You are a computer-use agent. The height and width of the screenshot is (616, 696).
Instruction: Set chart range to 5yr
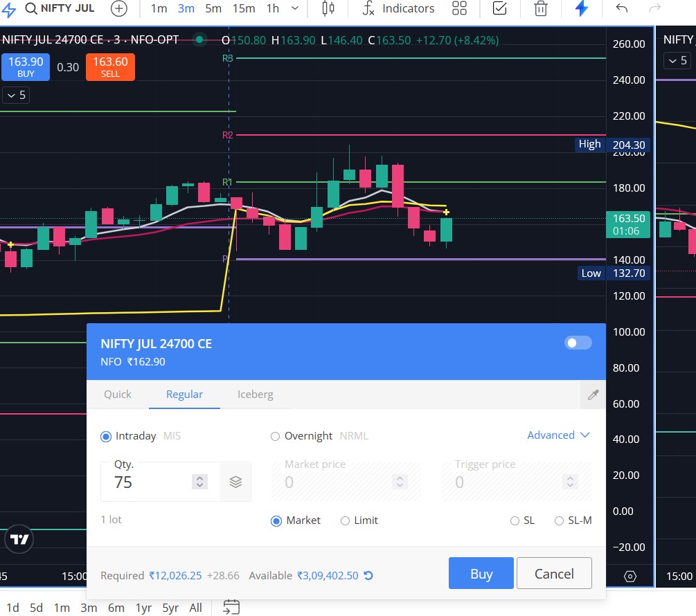[x=170, y=608]
